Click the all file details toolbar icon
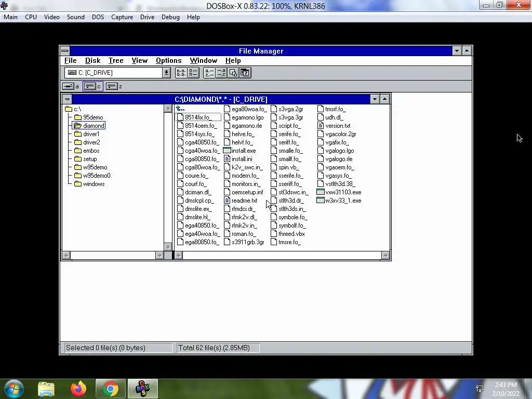532x399 pixels. [193, 73]
